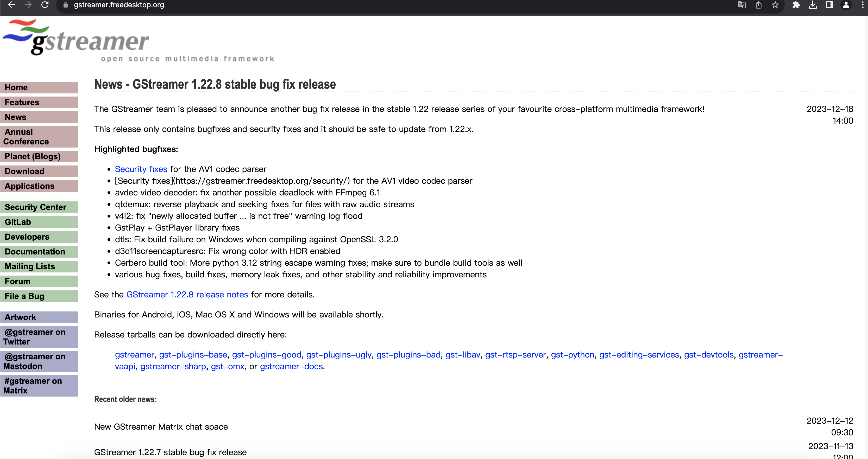Click the browser forward arrow
Image resolution: width=868 pixels, height=459 pixels.
pyautogui.click(x=28, y=5)
